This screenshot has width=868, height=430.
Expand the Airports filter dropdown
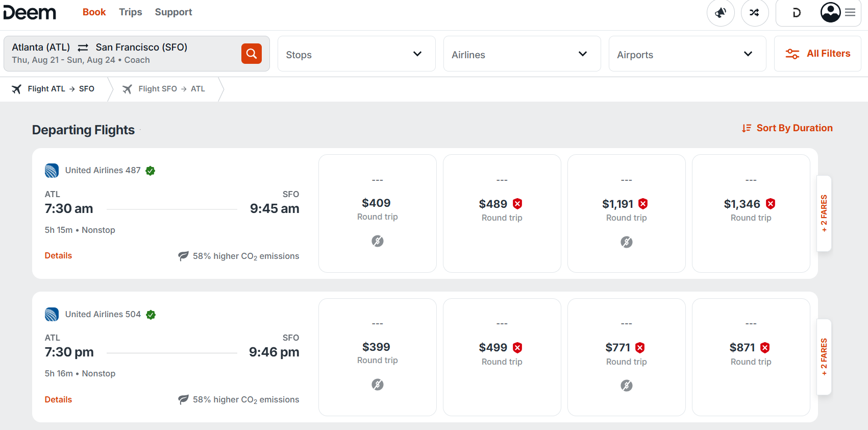687,54
